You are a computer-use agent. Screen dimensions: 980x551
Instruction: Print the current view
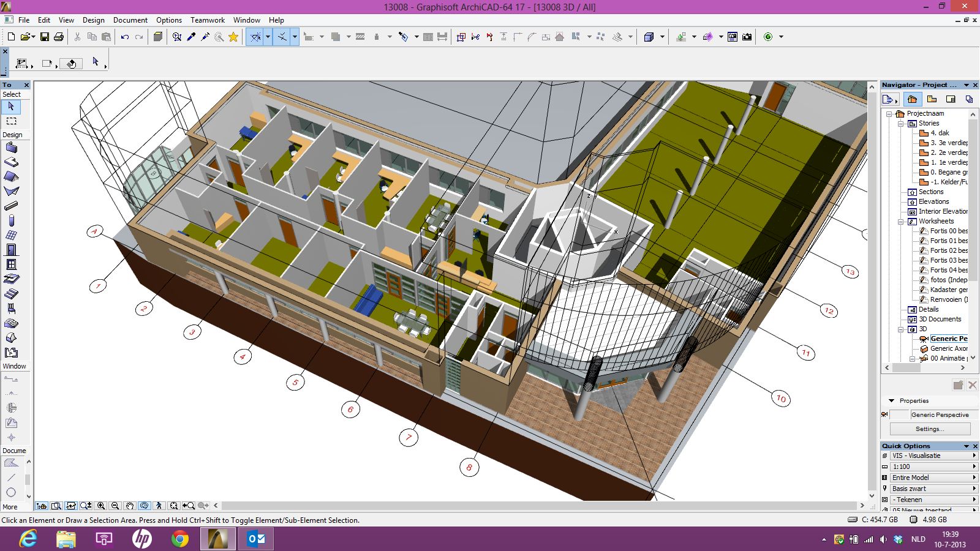coord(59,37)
